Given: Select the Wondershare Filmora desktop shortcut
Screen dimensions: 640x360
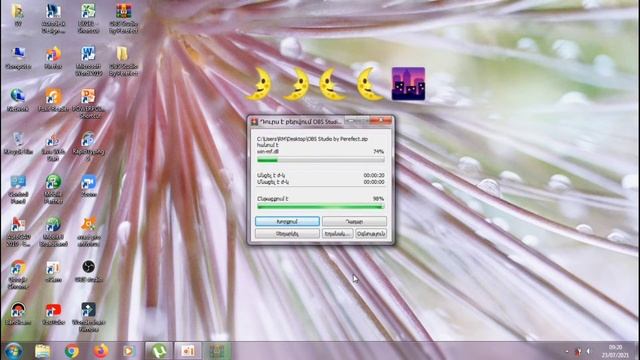Looking at the screenshot, I should click(88, 317).
